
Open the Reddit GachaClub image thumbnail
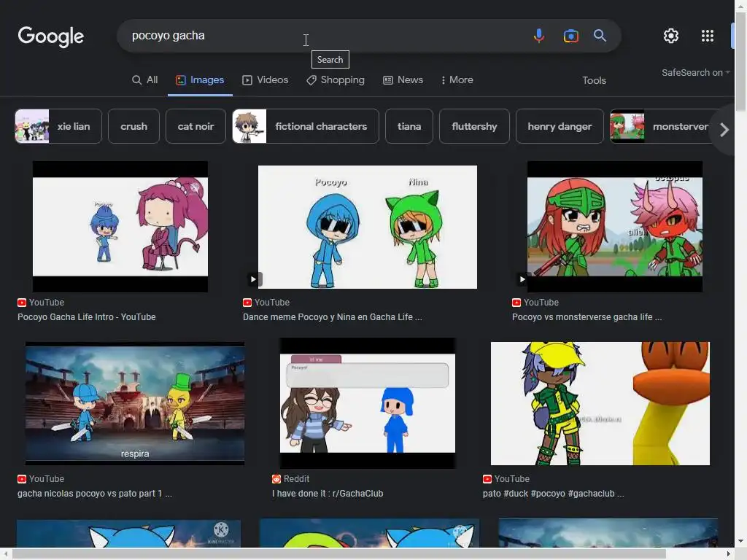368,403
